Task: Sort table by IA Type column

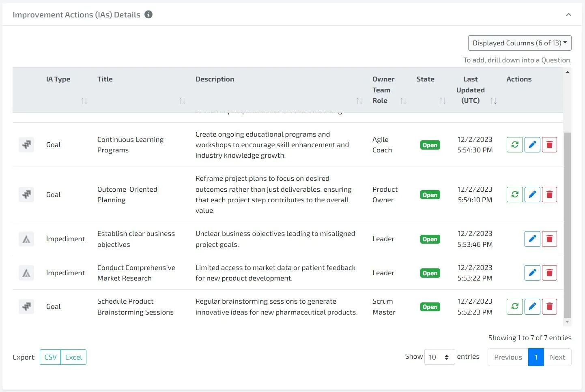Action: (x=84, y=101)
